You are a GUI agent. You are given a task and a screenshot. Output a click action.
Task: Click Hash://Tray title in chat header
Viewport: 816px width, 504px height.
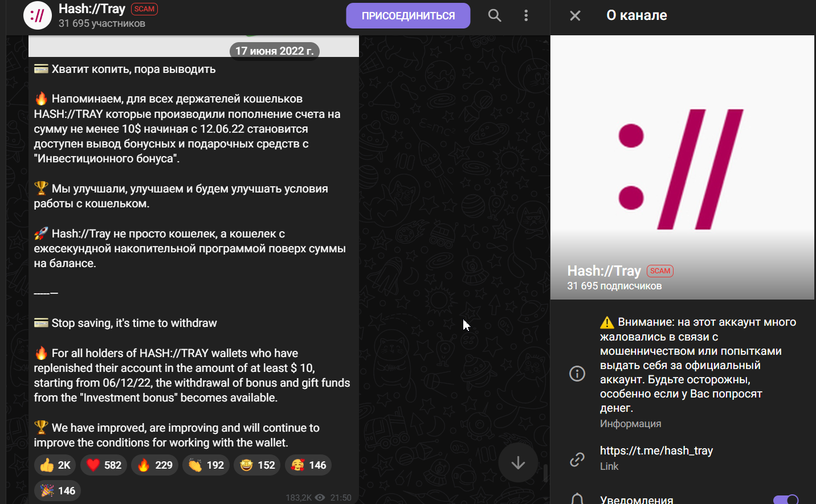tap(92, 9)
